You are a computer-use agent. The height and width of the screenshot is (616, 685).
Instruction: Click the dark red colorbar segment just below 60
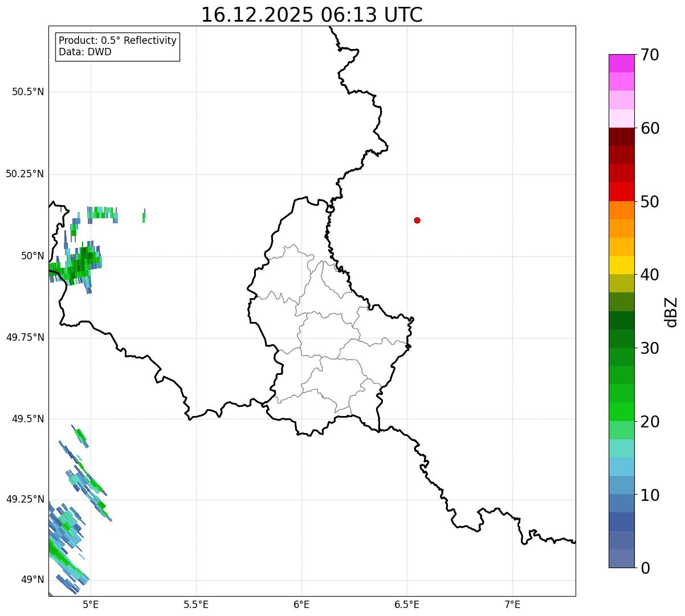[x=621, y=137]
